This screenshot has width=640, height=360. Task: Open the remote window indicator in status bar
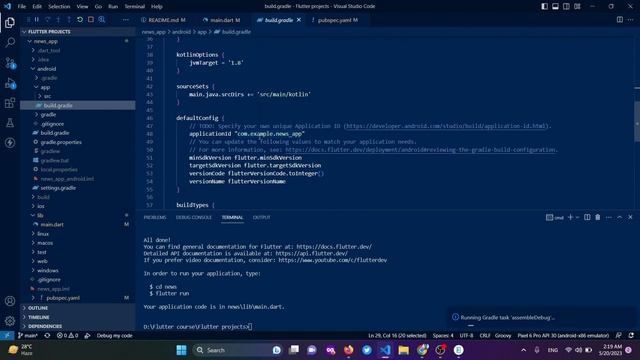tap(7, 336)
